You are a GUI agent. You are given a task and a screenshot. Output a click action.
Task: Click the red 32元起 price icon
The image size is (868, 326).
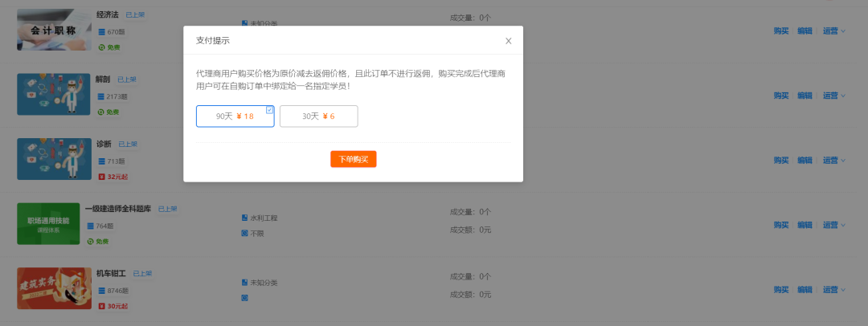101,177
